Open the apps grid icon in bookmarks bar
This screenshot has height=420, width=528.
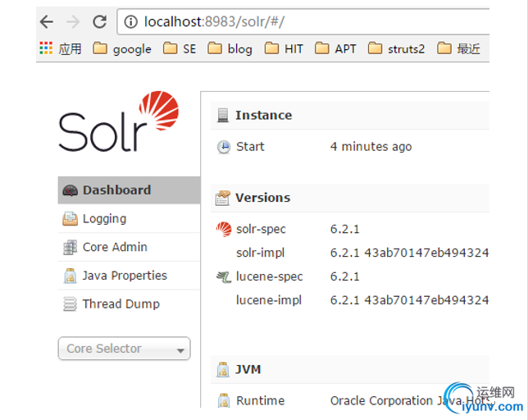[x=46, y=48]
